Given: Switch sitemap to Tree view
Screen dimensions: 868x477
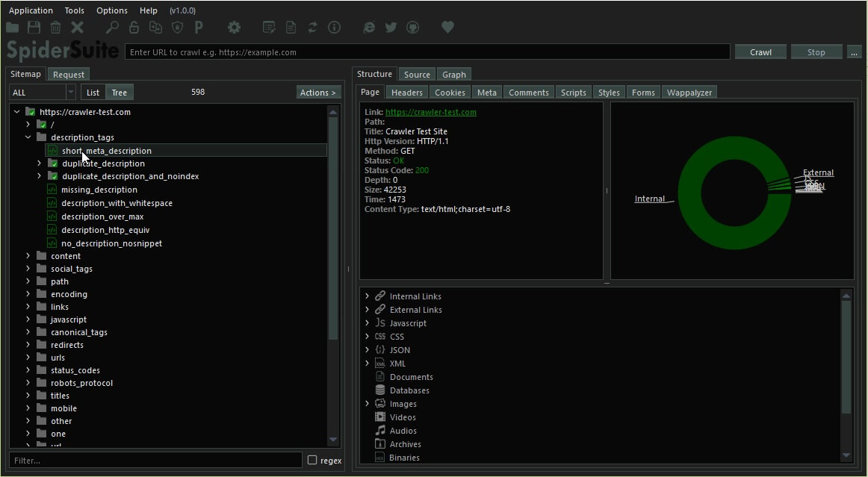Looking at the screenshot, I should click(x=120, y=93).
